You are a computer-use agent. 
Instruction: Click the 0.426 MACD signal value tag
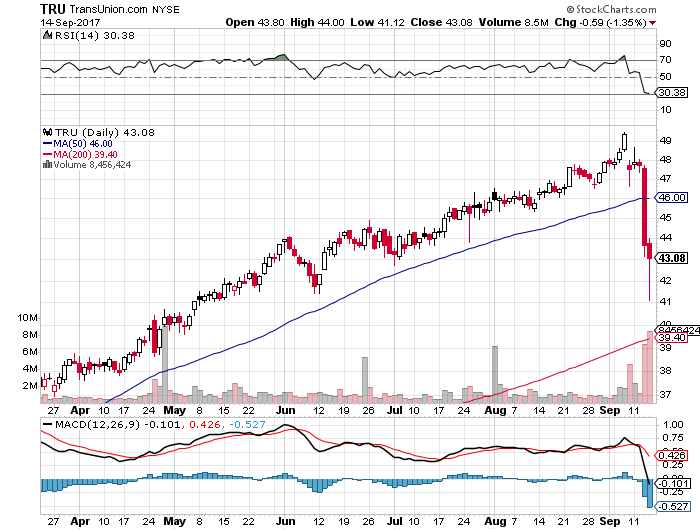[x=667, y=456]
